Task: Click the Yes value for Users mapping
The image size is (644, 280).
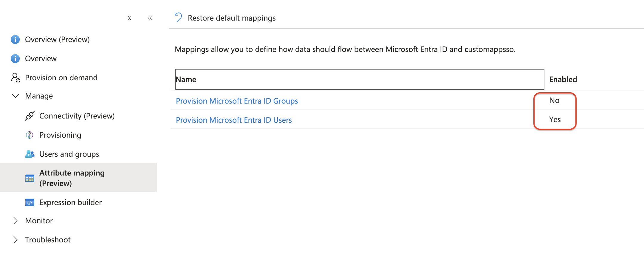Action: coord(555,119)
